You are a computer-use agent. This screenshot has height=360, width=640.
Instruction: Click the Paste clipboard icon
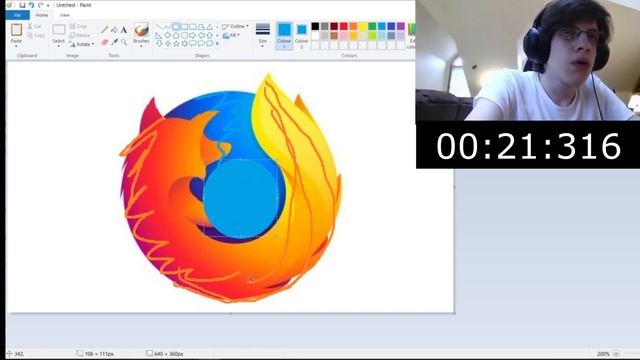point(16,30)
